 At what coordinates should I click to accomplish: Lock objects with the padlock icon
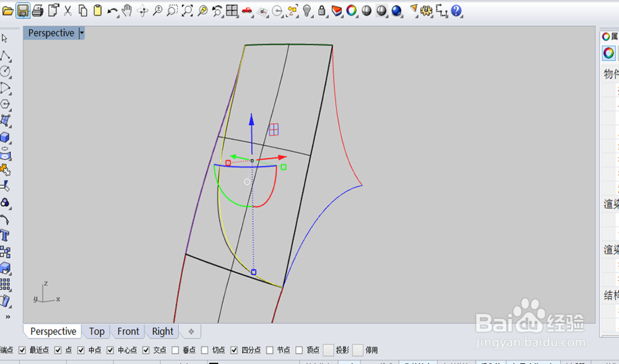point(322,11)
